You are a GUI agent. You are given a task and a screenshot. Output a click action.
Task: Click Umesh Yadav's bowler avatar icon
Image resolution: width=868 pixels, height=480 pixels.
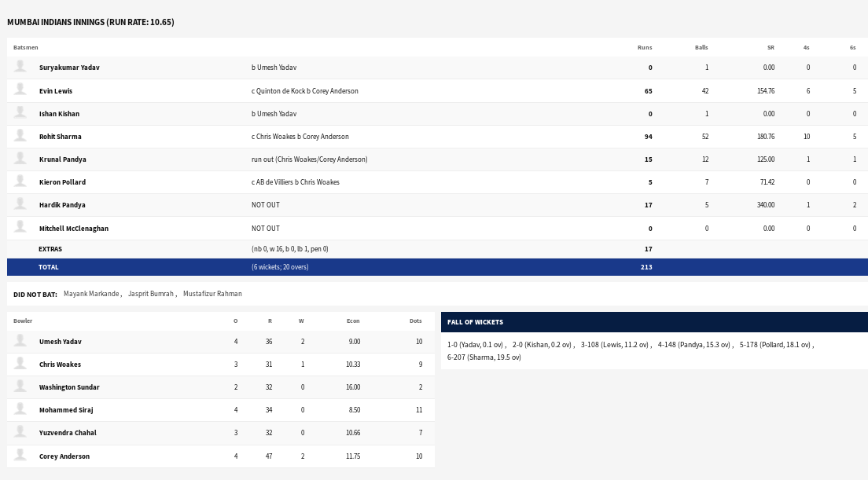(20, 341)
